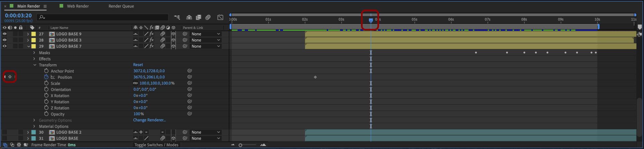Click pick whip for LOGO BASE 9
Image resolution: width=644 pixels, height=149 pixels.
point(185,34)
